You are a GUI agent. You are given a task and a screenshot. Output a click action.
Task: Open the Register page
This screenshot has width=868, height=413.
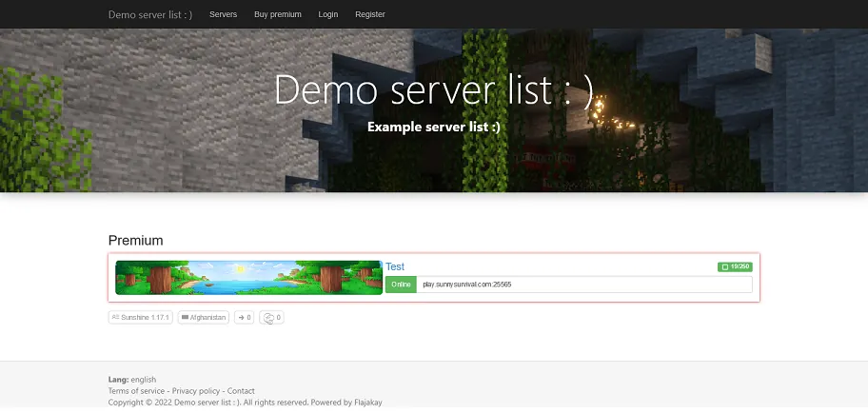point(370,14)
